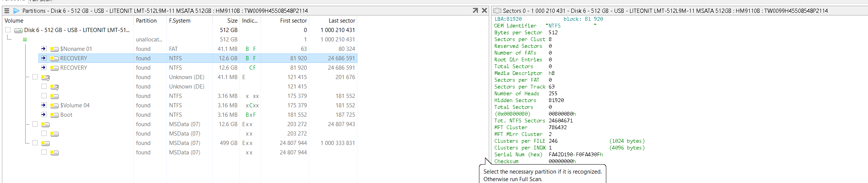
Task: Tick the checkbox of the 12.6 GB MSData (07) row
Action: (x=35, y=124)
